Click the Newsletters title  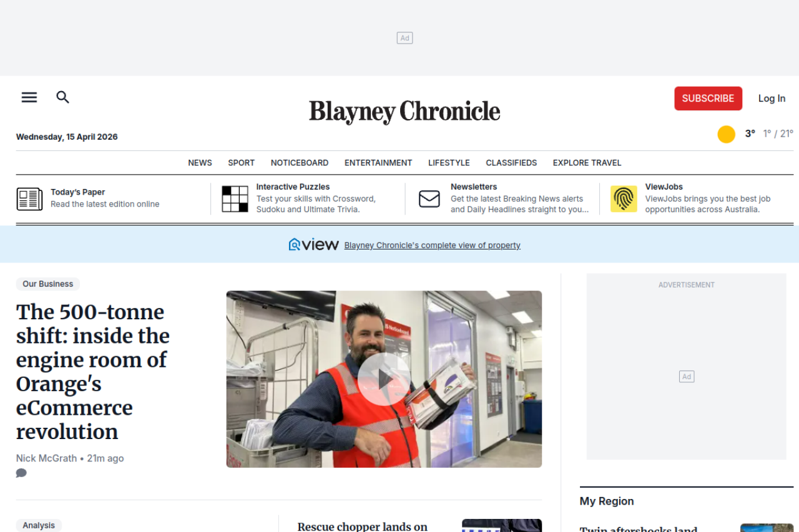pos(474,186)
